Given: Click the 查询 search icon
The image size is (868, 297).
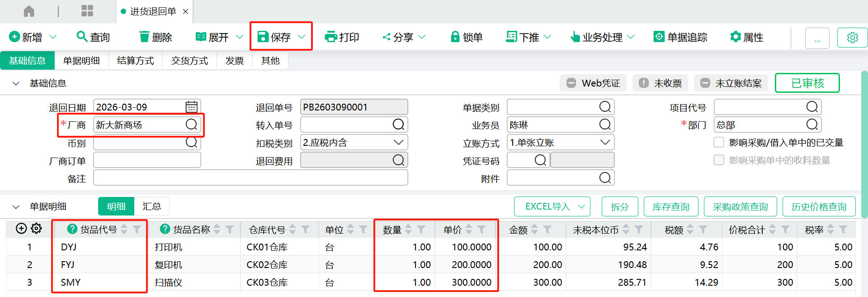Looking at the screenshot, I should [81, 37].
